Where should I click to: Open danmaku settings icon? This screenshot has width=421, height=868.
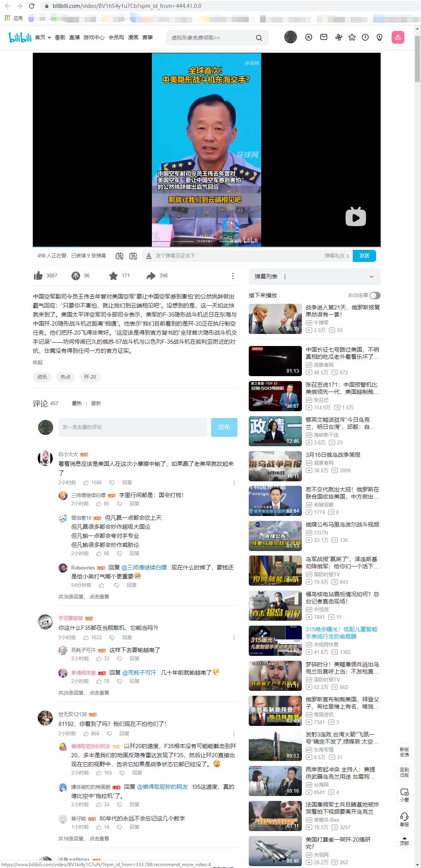click(133, 256)
